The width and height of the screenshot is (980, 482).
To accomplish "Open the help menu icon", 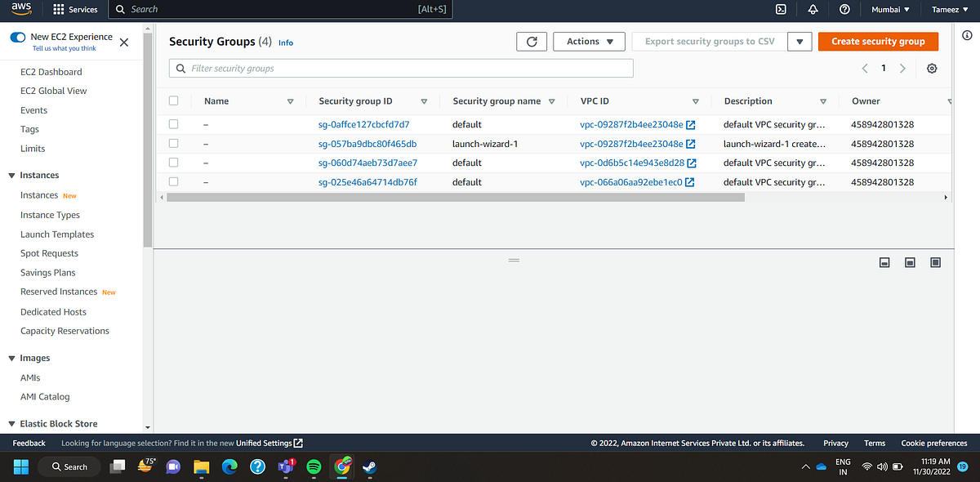I will (844, 9).
